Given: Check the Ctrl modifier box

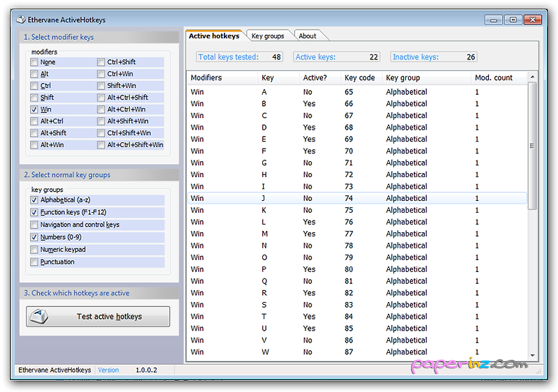Looking at the screenshot, I should (34, 86).
